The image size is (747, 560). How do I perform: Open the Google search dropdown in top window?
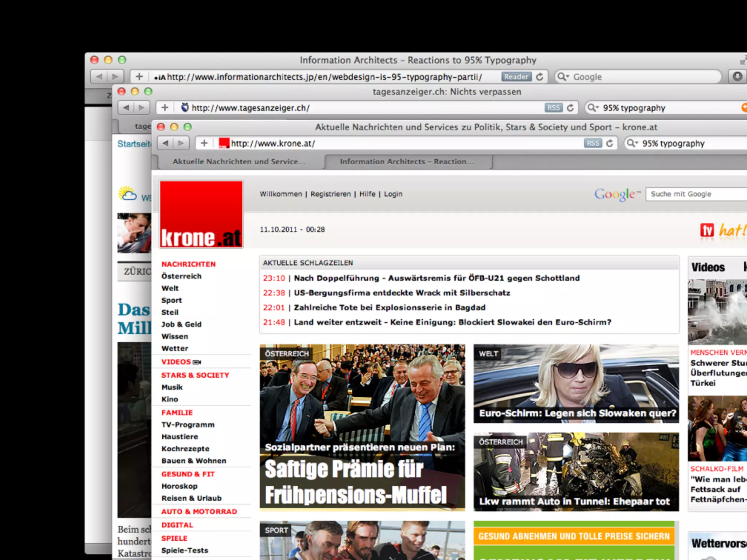tap(563, 77)
